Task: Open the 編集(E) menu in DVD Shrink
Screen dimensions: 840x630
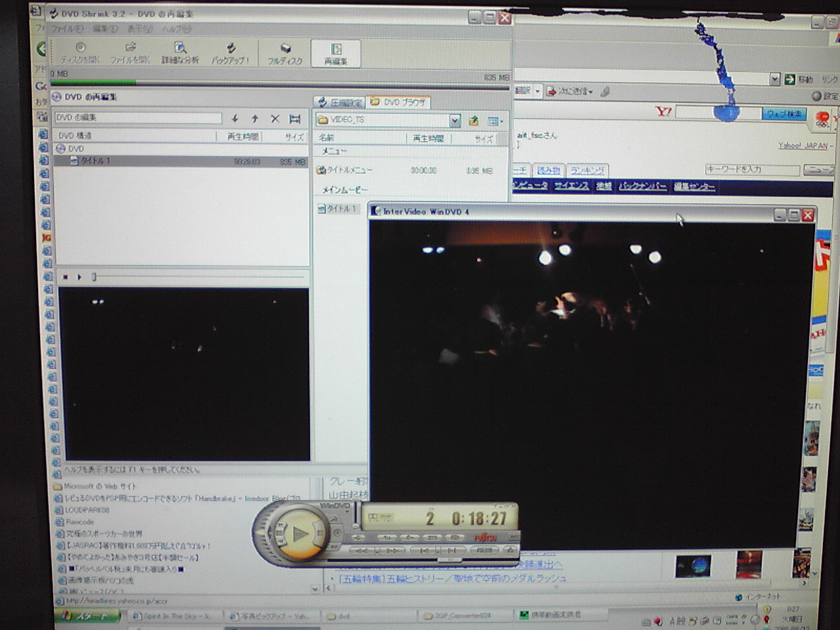Action: [x=105, y=29]
